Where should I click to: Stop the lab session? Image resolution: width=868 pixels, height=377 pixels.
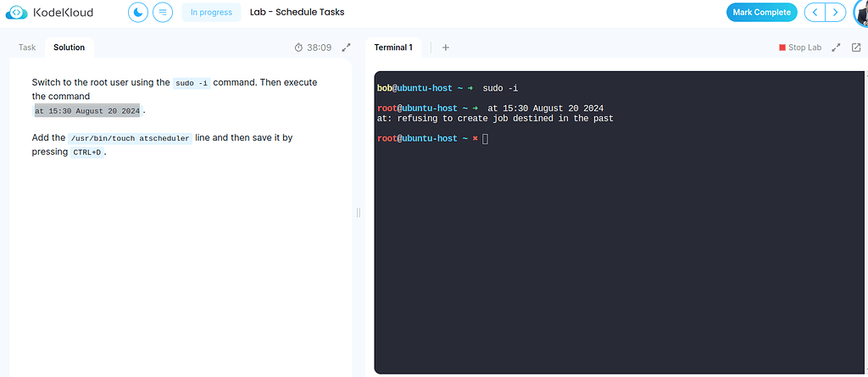tap(800, 47)
